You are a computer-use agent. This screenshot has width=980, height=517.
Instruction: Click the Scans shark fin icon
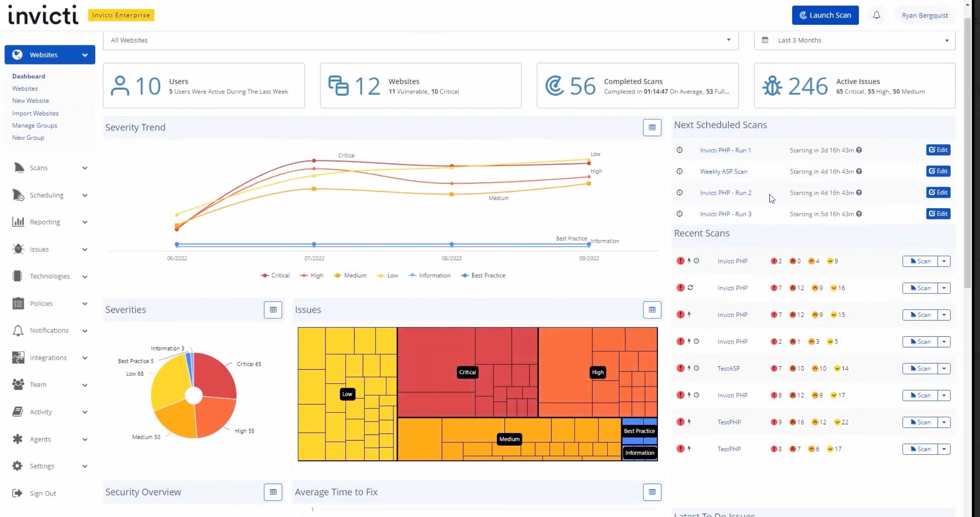[x=18, y=168]
